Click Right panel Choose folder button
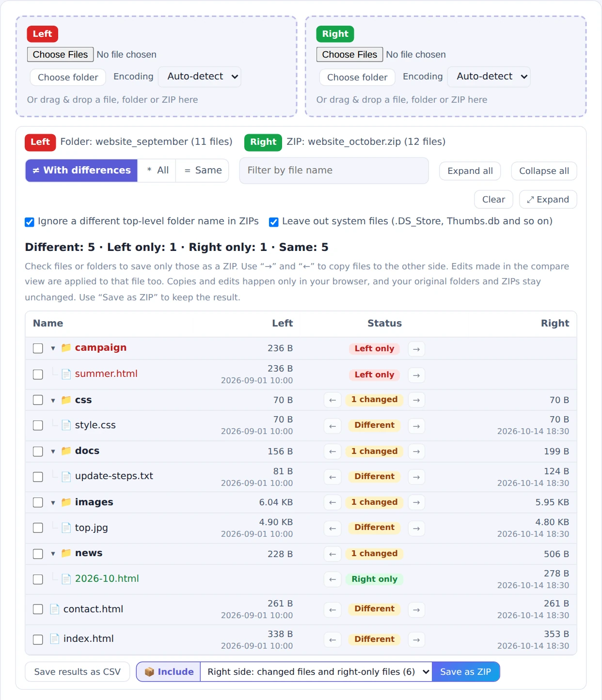 [x=357, y=77]
